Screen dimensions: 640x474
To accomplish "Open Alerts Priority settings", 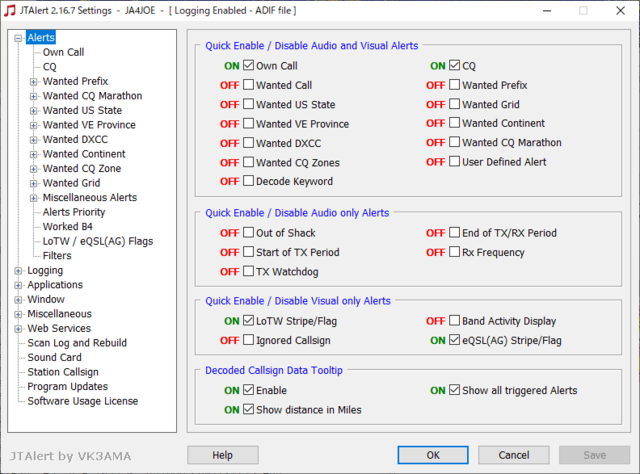I will click(74, 212).
